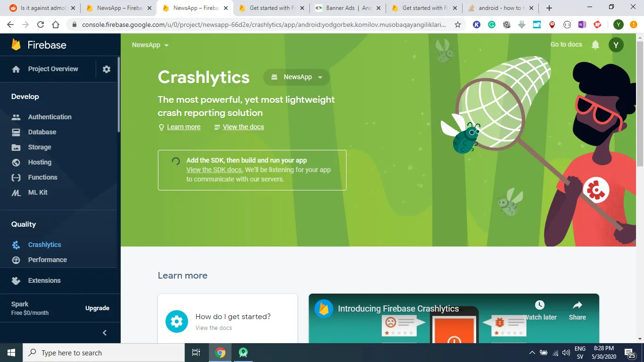644x362 pixels.
Task: Click the Firebase channel logo on the video
Action: pyautogui.click(x=324, y=309)
